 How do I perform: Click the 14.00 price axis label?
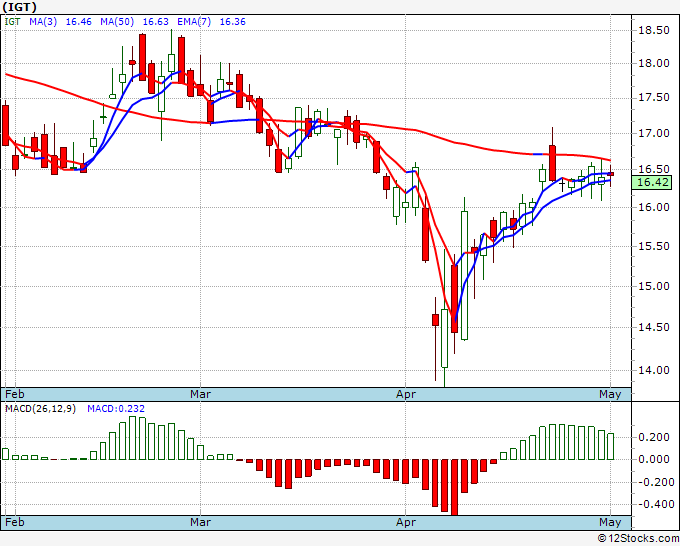click(654, 370)
